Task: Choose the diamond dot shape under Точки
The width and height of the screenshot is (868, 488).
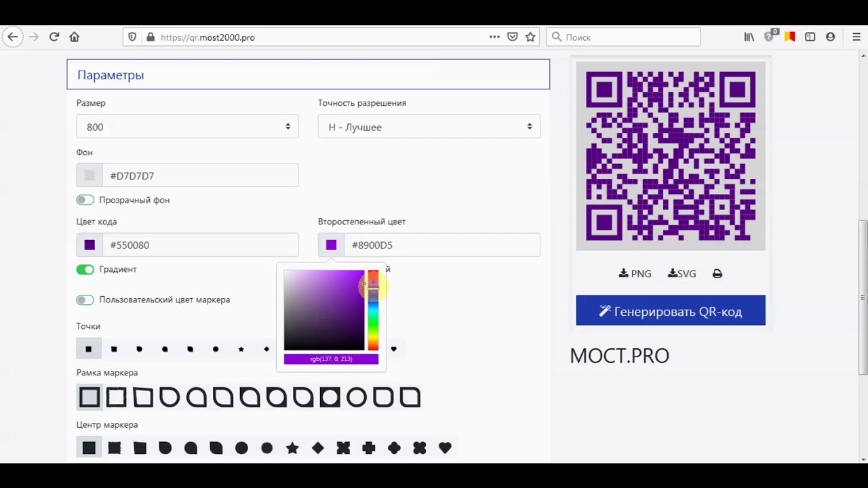Action: point(267,349)
